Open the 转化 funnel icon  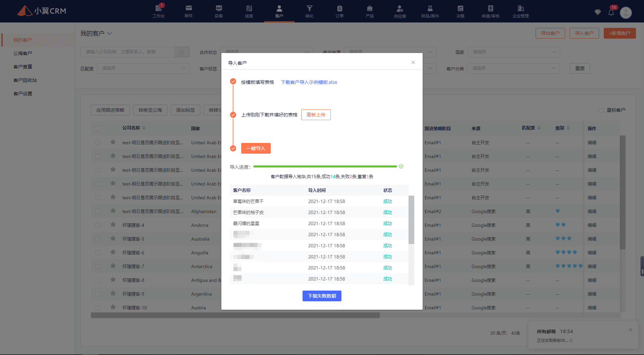[x=309, y=11]
